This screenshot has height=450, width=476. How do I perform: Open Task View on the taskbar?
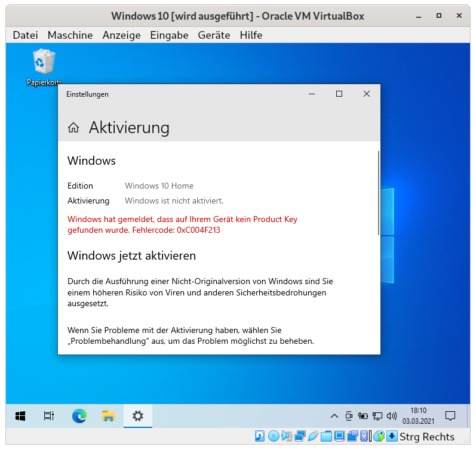pos(49,416)
